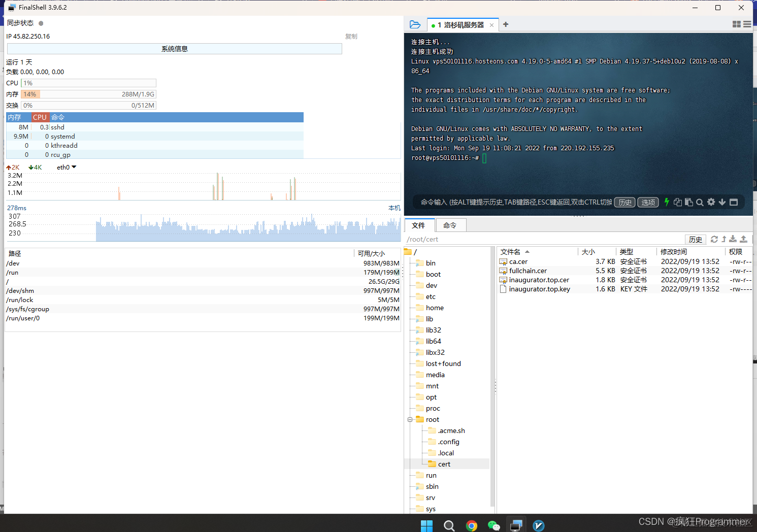
Task: Sort files by 类型 column
Action: [636, 252]
